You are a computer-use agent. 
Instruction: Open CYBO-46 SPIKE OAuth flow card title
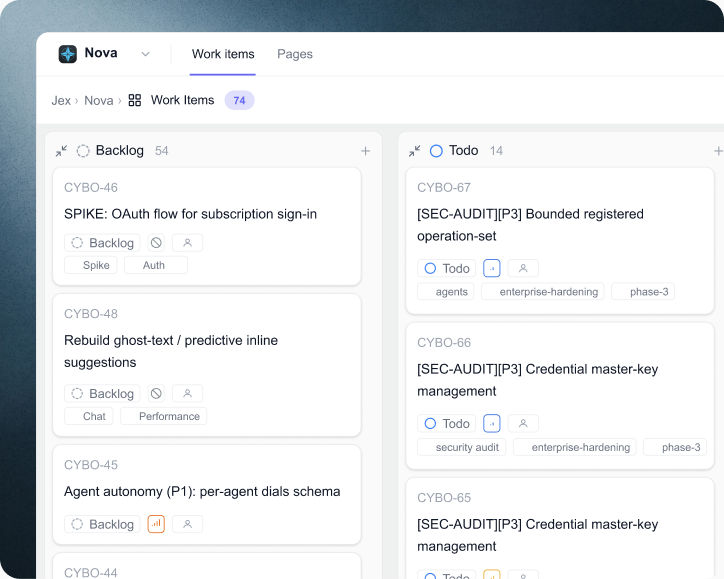pos(190,214)
